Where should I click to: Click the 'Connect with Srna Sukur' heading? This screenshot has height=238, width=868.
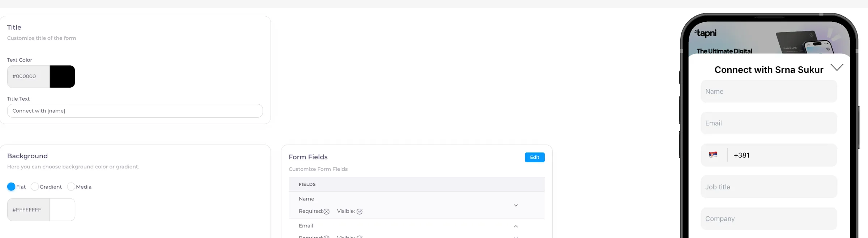tap(769, 70)
